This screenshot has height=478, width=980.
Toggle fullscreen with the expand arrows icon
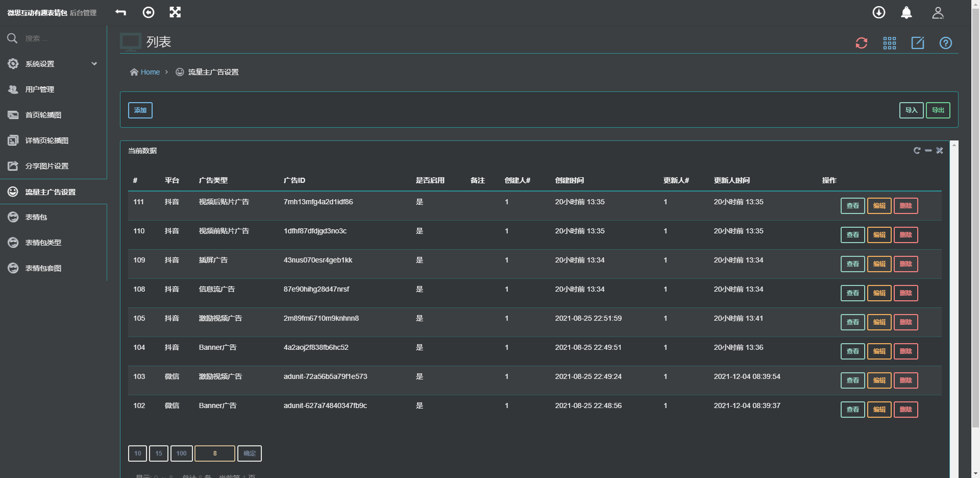click(x=175, y=12)
